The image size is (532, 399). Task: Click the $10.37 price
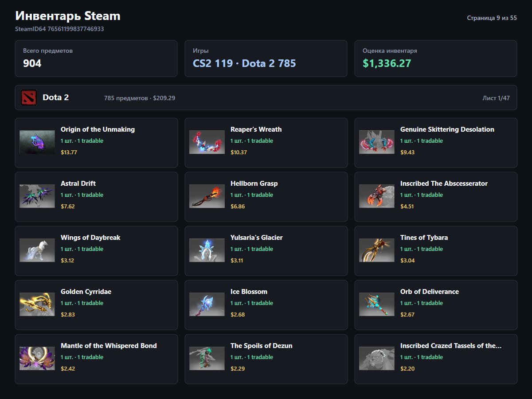point(239,152)
